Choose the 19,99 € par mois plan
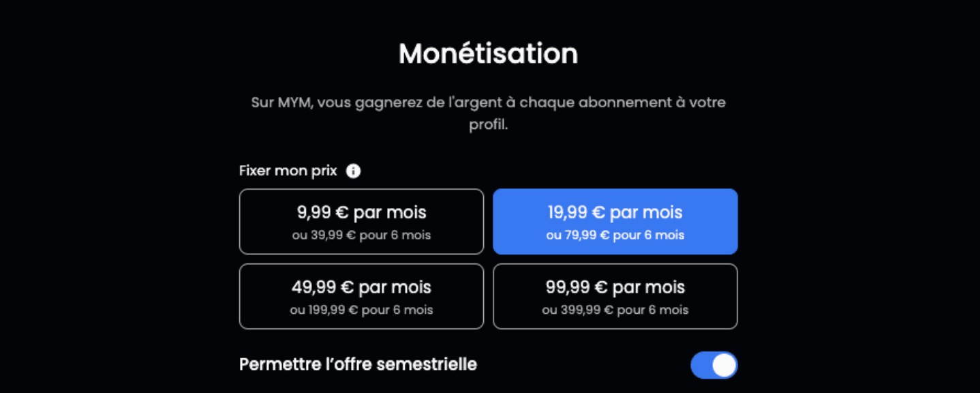This screenshot has width=980, height=393. (615, 222)
